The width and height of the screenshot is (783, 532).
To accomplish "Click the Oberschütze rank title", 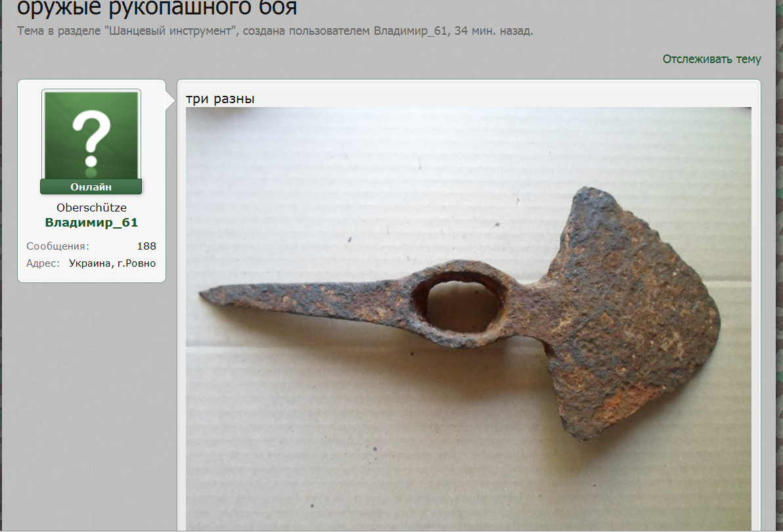I will pos(91,208).
